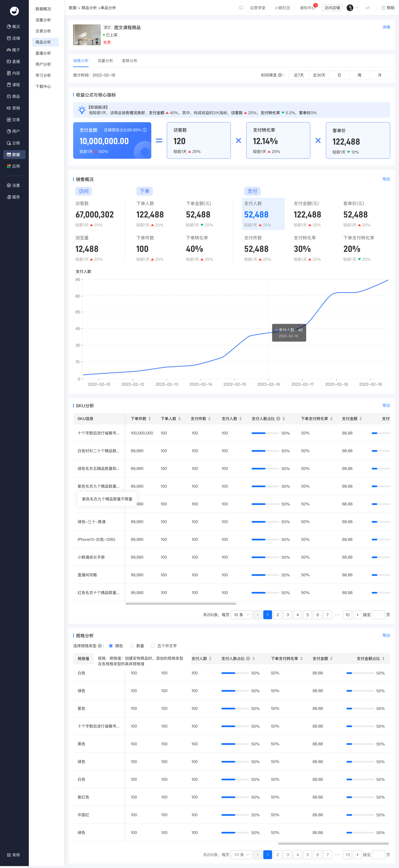Viewport: 399px width, 868px height.
Task: Open 商品 products in sidebar
Action: [x=13, y=96]
